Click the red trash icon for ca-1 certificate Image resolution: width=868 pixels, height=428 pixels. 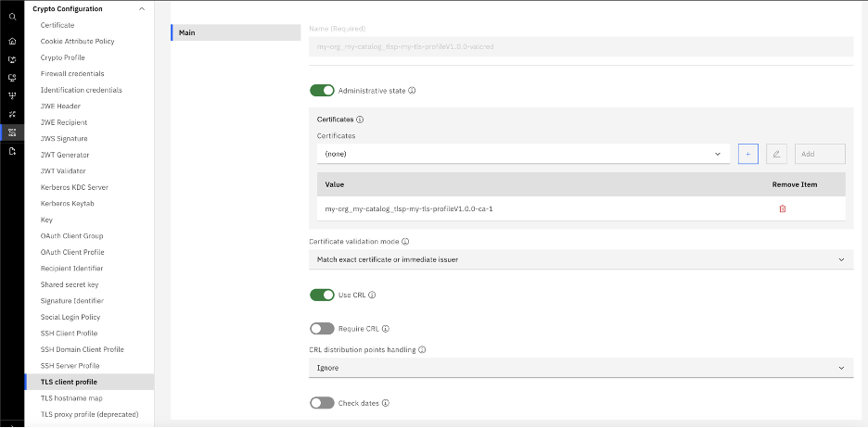(x=782, y=209)
